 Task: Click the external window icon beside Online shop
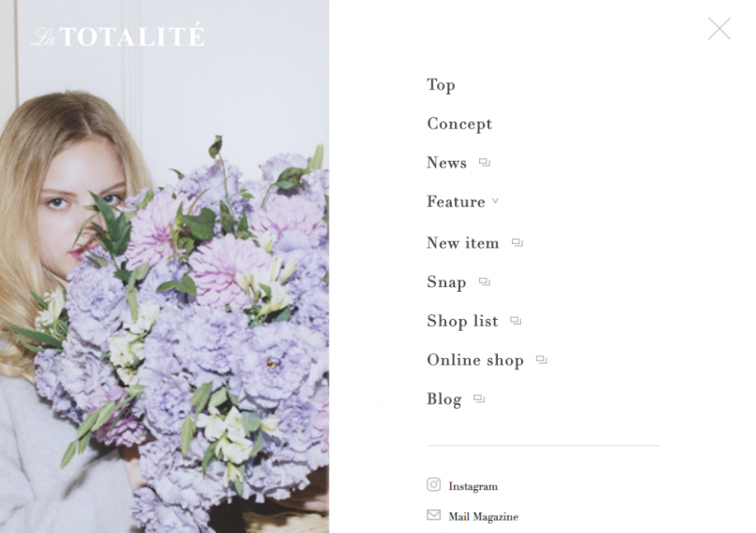[x=542, y=359]
